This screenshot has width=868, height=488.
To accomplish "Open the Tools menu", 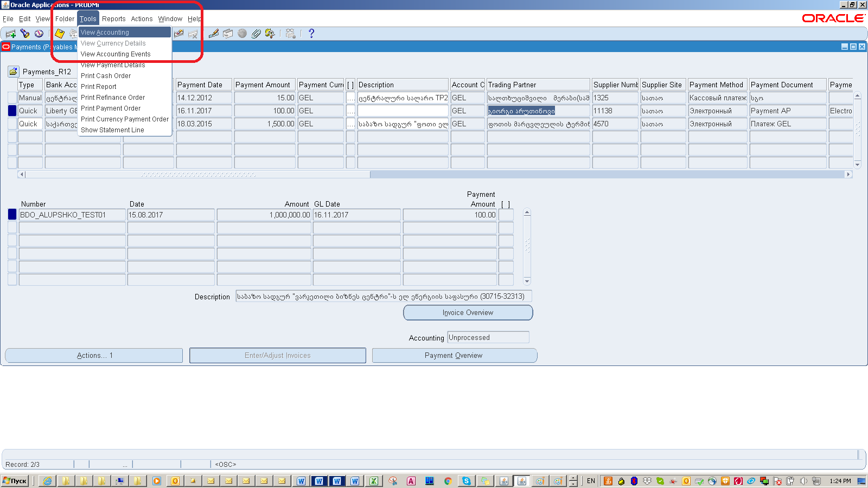I will [87, 18].
